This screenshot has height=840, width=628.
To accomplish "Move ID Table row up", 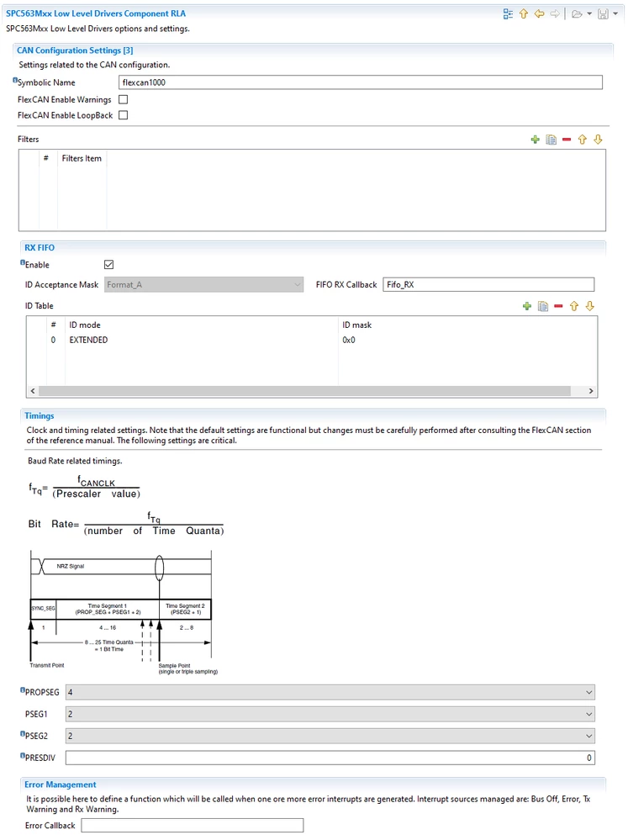I will [x=574, y=306].
